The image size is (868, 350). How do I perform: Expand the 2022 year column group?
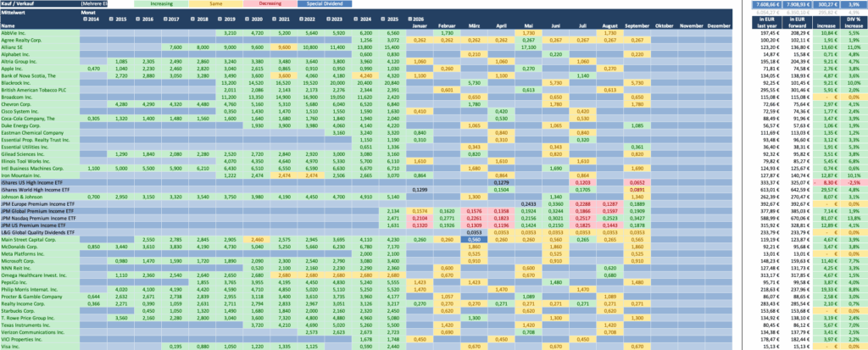point(302,19)
